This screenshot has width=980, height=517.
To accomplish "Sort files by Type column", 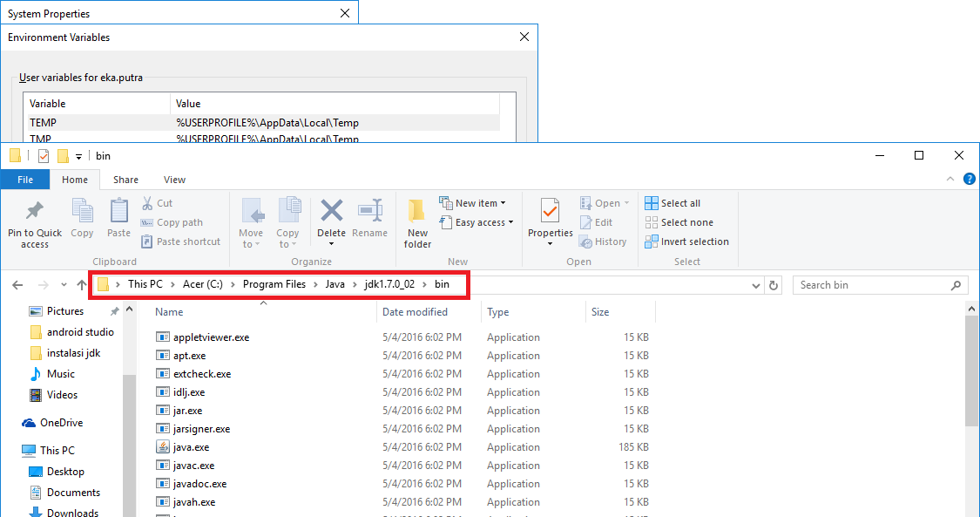I will 498,312.
